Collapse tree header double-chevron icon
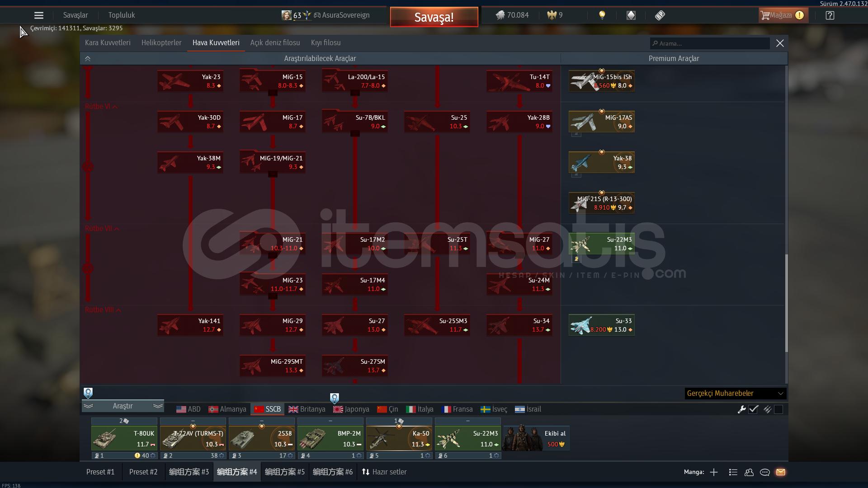This screenshot has width=868, height=488. pos(88,59)
